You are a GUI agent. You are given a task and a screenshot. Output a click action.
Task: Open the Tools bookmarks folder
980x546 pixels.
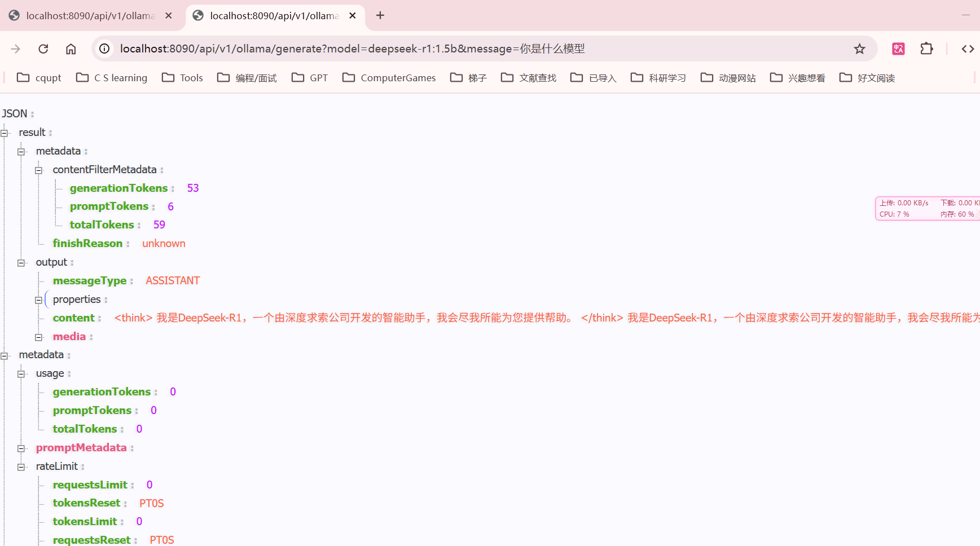[x=182, y=78]
